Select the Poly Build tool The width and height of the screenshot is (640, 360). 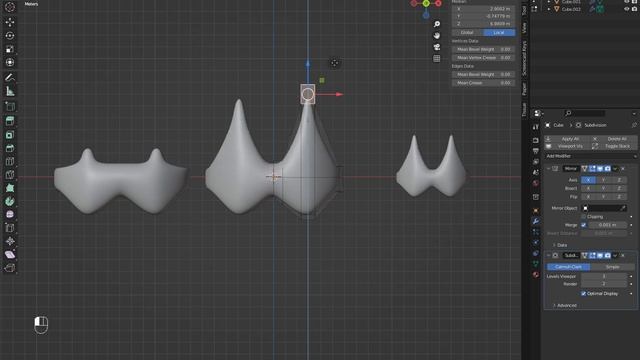(10, 188)
